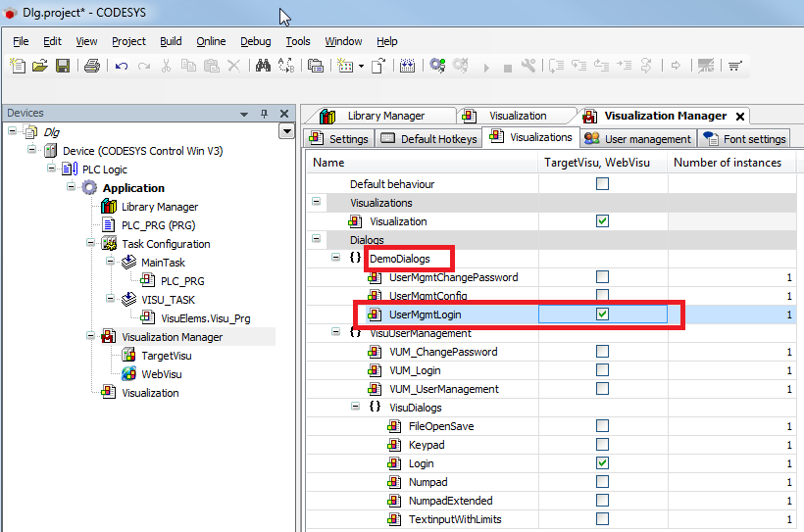Click the Find binoculars icon
The height and width of the screenshot is (532, 804).
pos(263,66)
